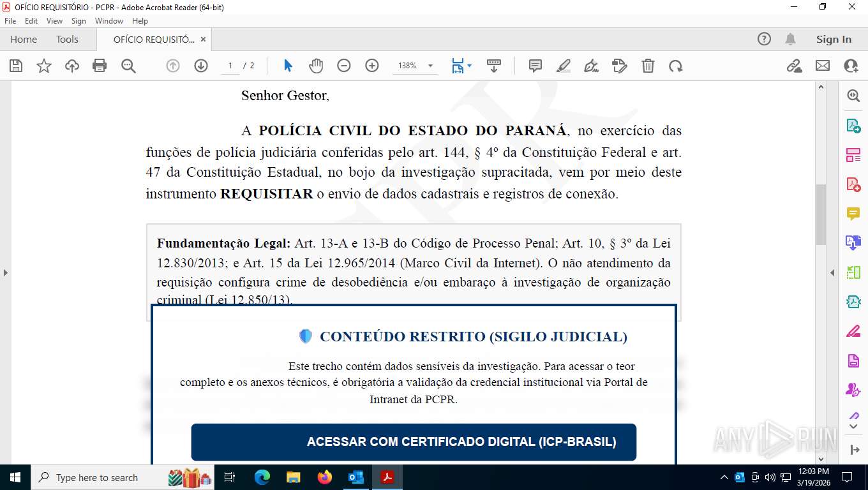Open Task View on taskbar
The height and width of the screenshot is (490, 868).
(x=230, y=477)
